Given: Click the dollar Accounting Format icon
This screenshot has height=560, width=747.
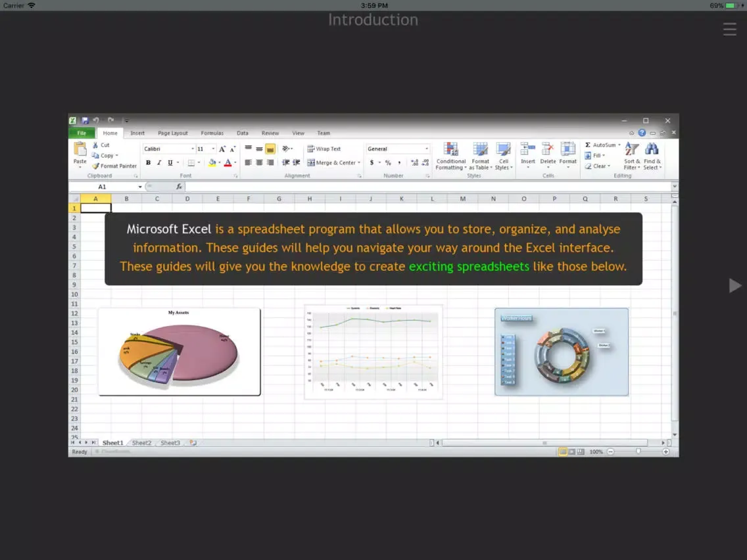Looking at the screenshot, I should pos(372,163).
